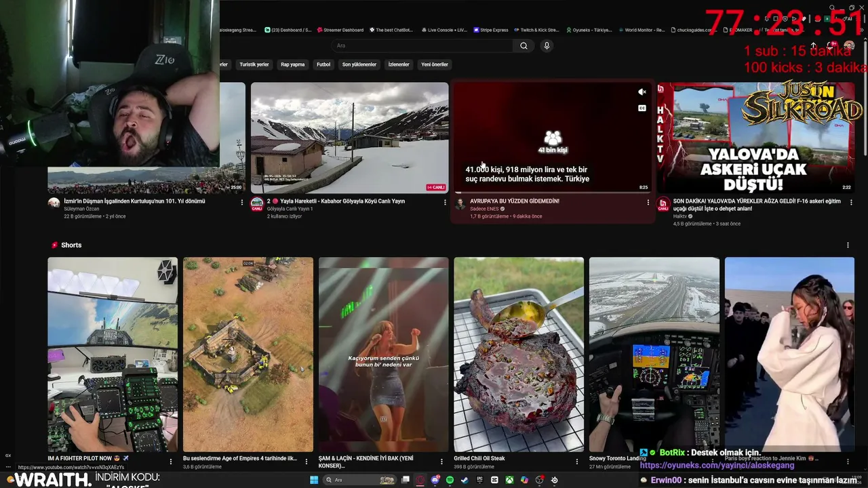The image size is (868, 488).
Task: Switch to the Twitch & Kick Stre... tab
Action: (x=536, y=30)
